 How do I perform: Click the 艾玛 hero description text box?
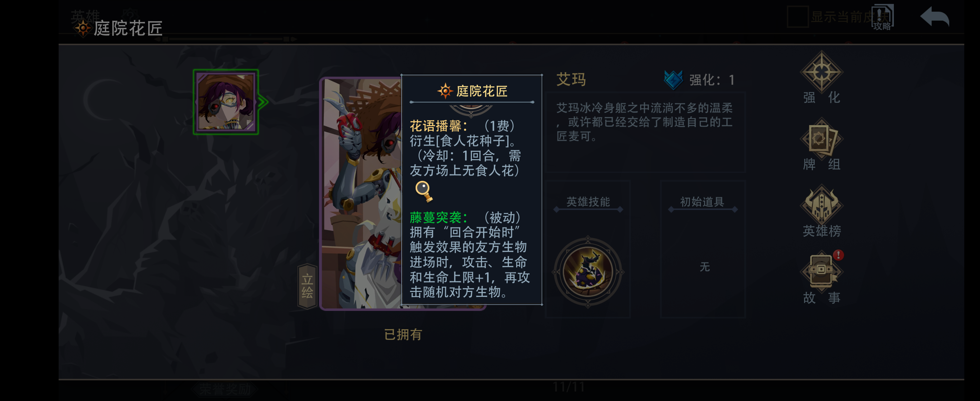tap(645, 131)
